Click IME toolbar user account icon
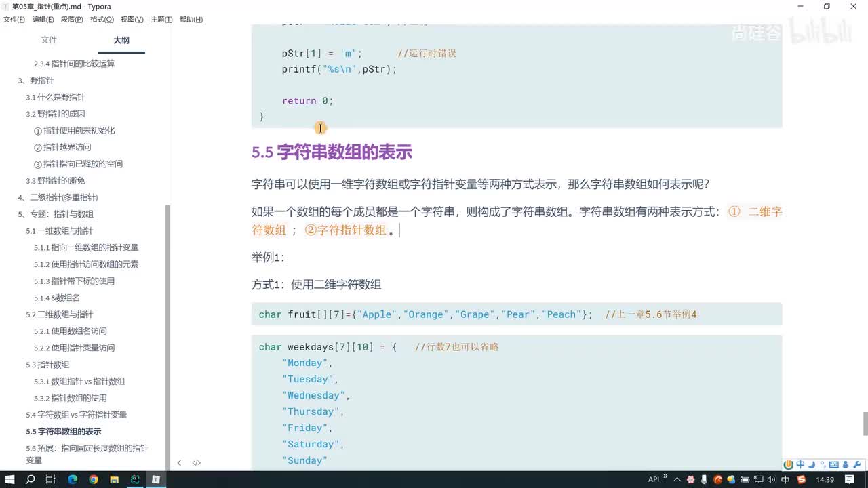The height and width of the screenshot is (488, 868). click(x=845, y=464)
